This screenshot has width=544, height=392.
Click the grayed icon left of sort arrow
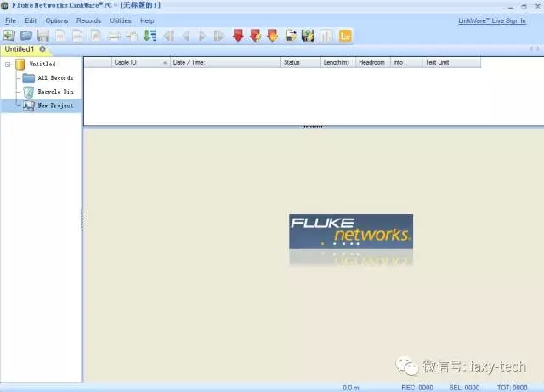(132, 36)
